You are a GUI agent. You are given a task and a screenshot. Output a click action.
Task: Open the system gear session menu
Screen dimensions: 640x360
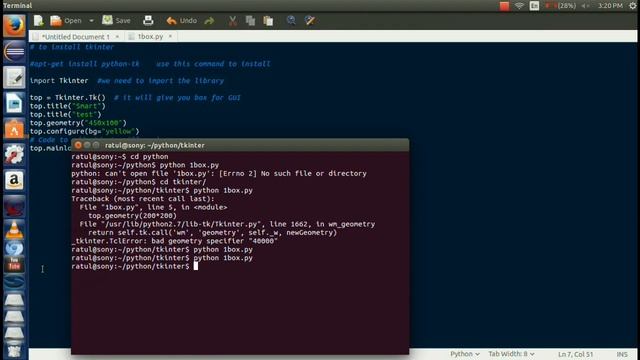pyautogui.click(x=633, y=6)
